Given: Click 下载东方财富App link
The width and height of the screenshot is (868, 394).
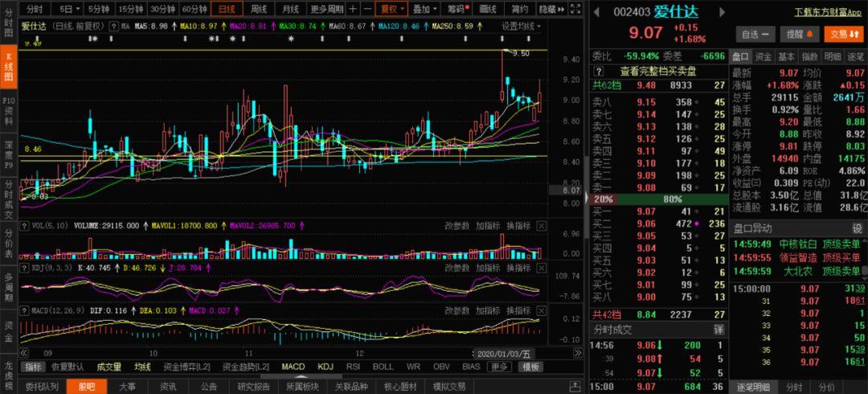Looking at the screenshot, I should click(829, 11).
